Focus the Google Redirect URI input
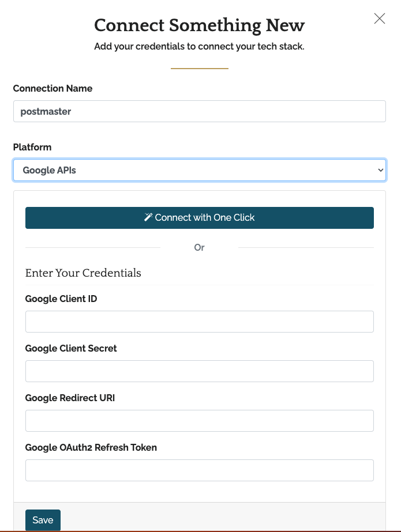 [x=199, y=421]
